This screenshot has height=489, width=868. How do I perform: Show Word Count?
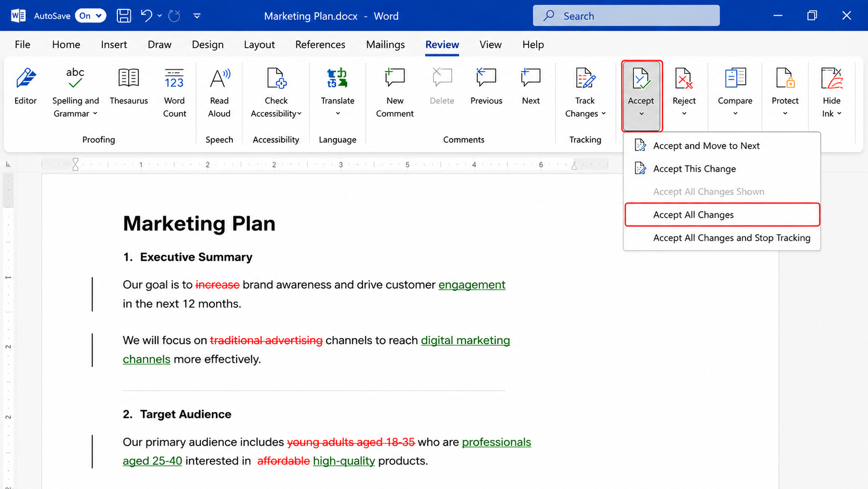174,92
